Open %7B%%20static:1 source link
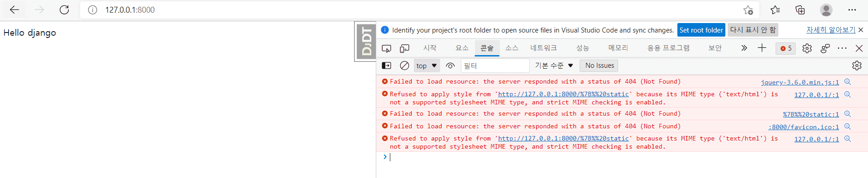This screenshot has width=868, height=178. pyautogui.click(x=811, y=114)
